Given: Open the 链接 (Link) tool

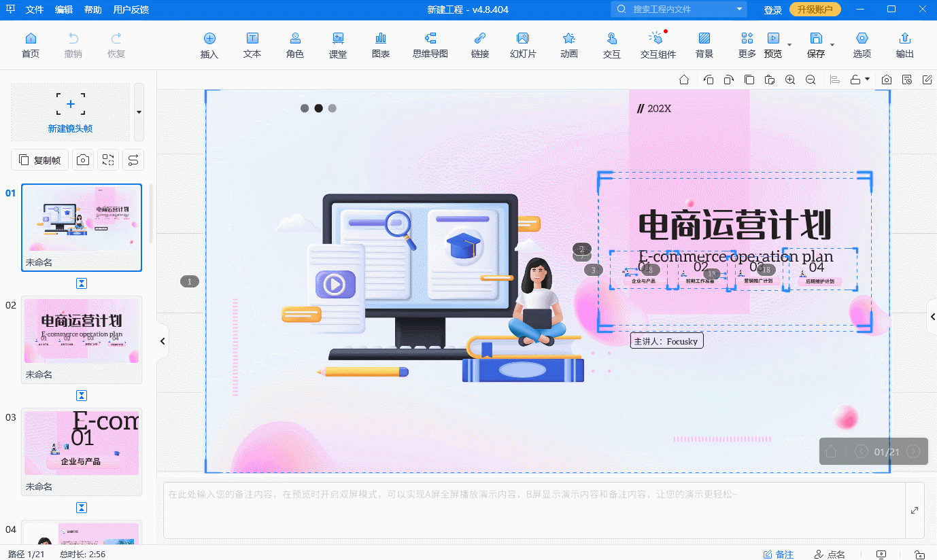Looking at the screenshot, I should click(480, 45).
